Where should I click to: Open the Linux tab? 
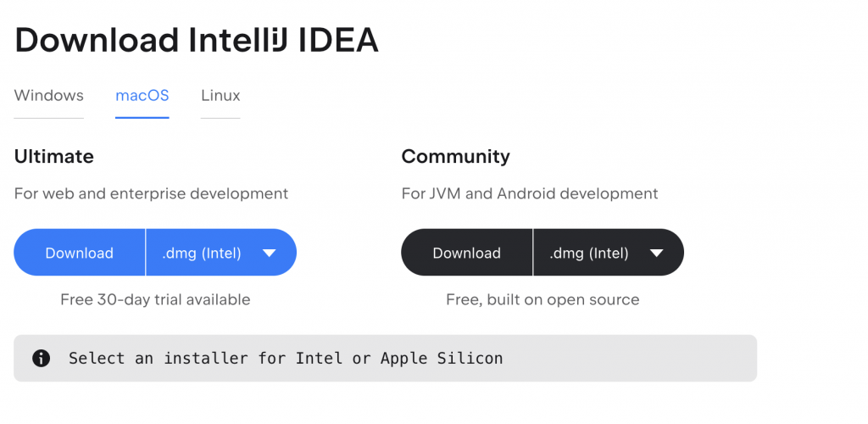(x=220, y=96)
